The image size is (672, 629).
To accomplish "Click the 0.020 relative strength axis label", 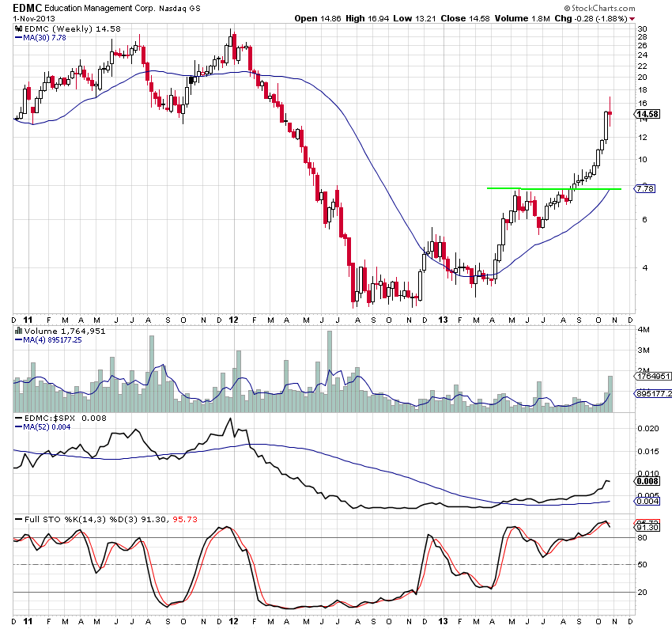I will coord(648,428).
